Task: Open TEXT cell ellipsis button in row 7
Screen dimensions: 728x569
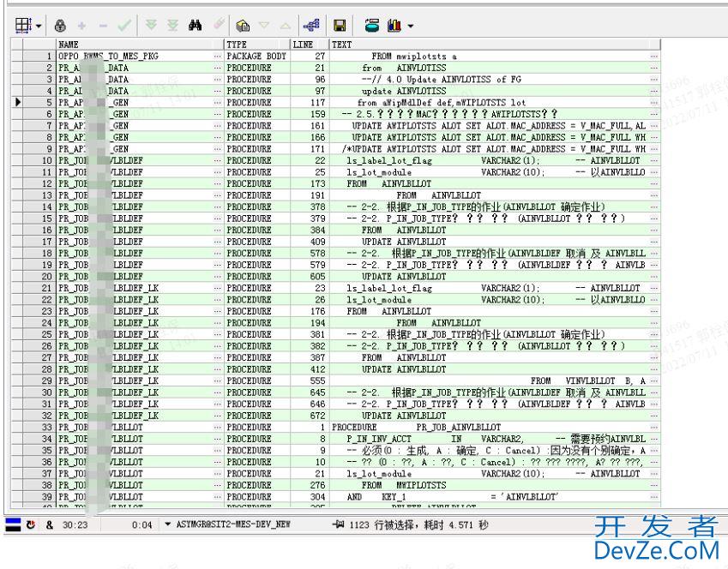Action: (x=654, y=126)
